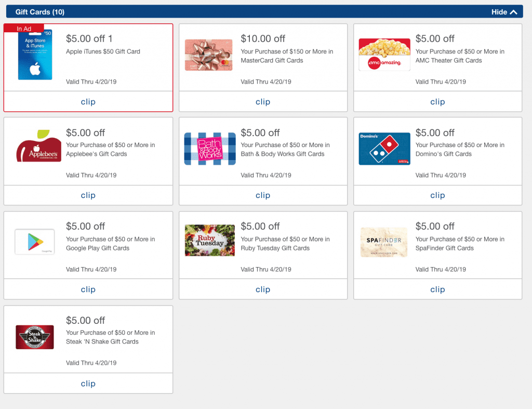
Task: Select the Ruby Tuesday card image
Action: tap(209, 240)
